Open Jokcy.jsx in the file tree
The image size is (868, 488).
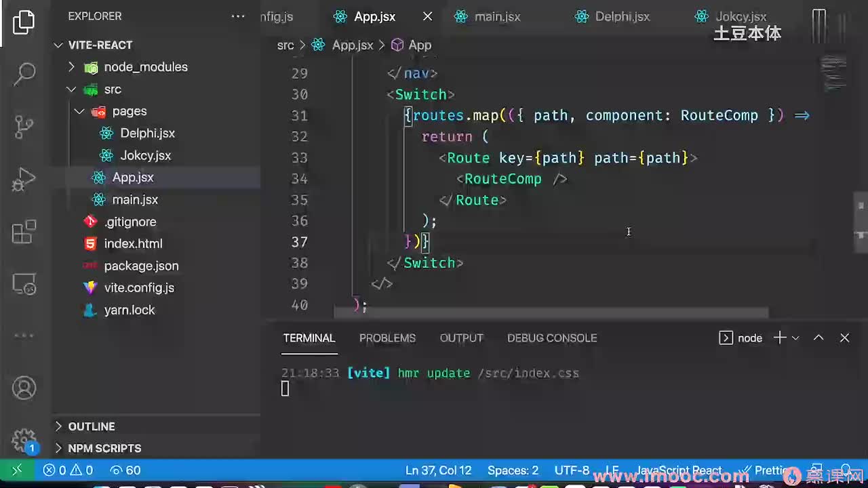156,155
